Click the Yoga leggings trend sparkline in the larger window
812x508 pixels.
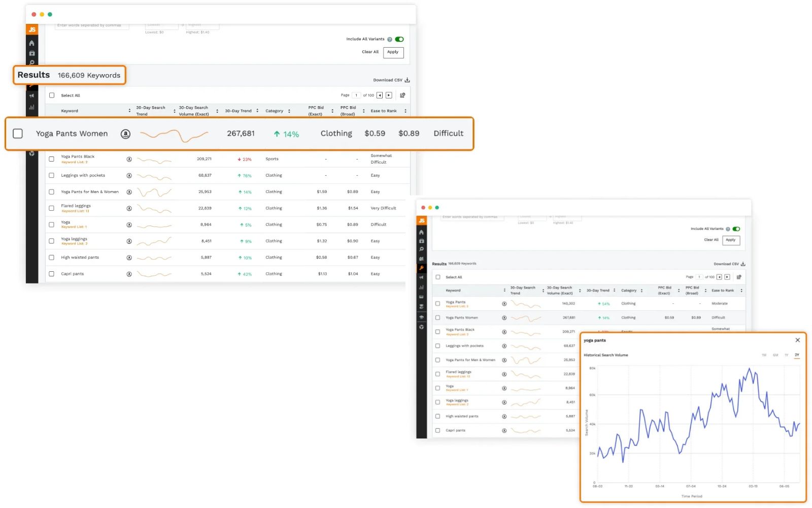154,241
